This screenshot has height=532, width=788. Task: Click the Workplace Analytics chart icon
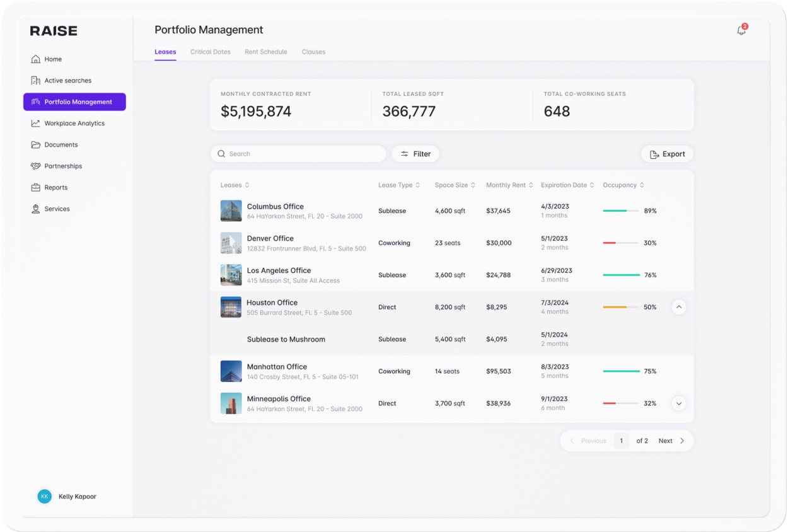point(36,124)
